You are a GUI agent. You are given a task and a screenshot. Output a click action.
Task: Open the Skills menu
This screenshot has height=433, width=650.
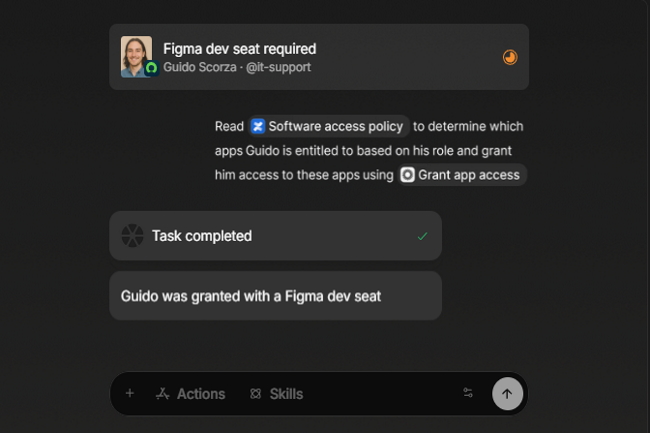276,394
